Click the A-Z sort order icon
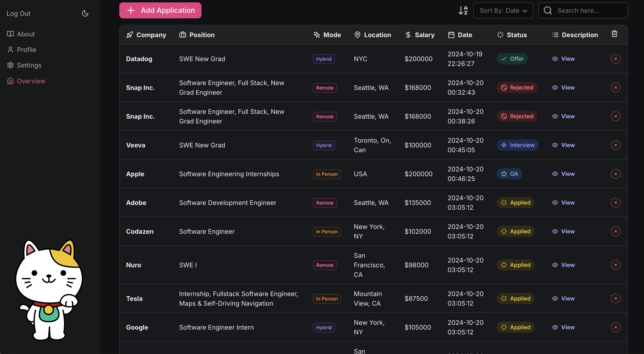644x354 pixels. [x=463, y=11]
